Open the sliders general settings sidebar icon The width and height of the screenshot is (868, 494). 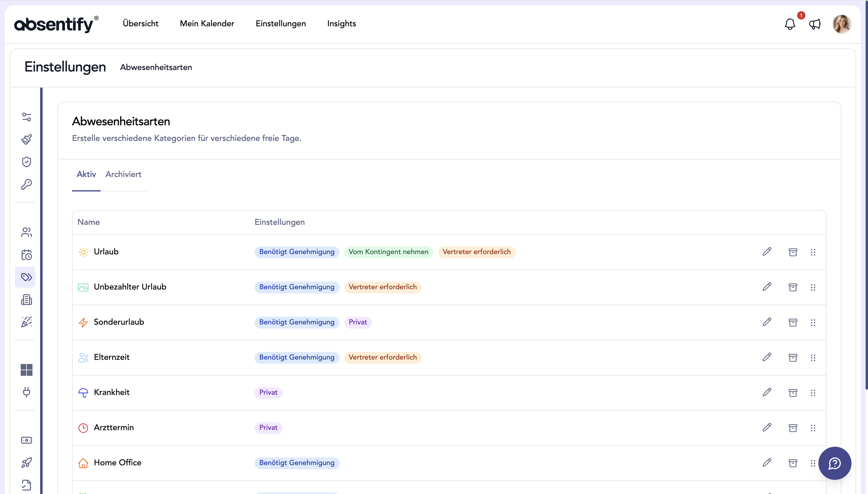click(27, 117)
